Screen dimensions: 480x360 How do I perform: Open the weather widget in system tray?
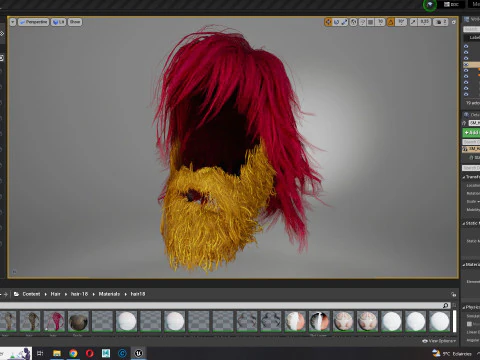coord(452,353)
